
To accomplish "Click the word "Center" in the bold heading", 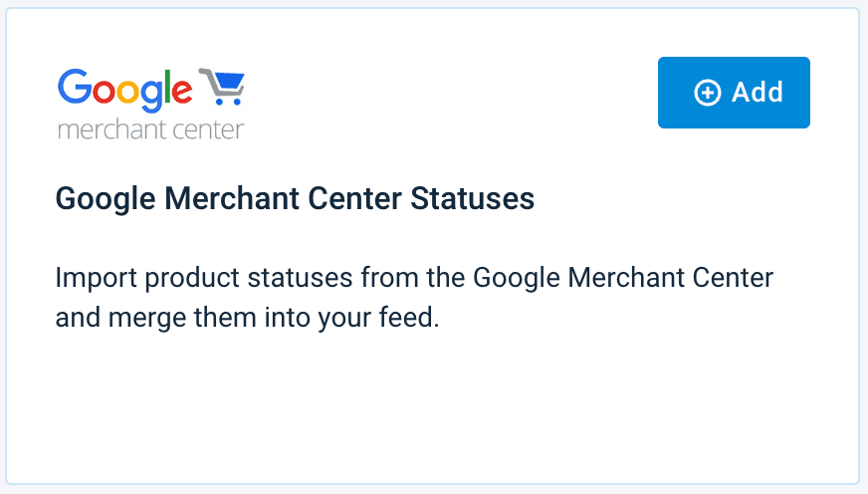I will coord(355,199).
